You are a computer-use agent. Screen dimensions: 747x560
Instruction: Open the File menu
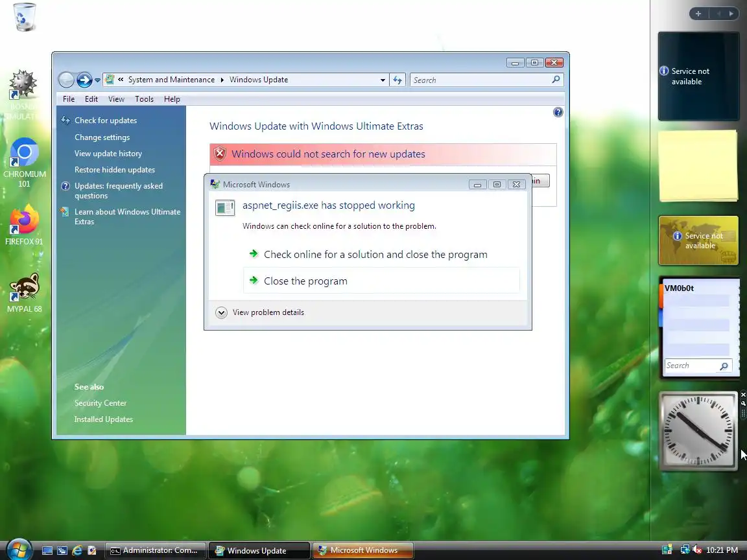click(x=69, y=99)
